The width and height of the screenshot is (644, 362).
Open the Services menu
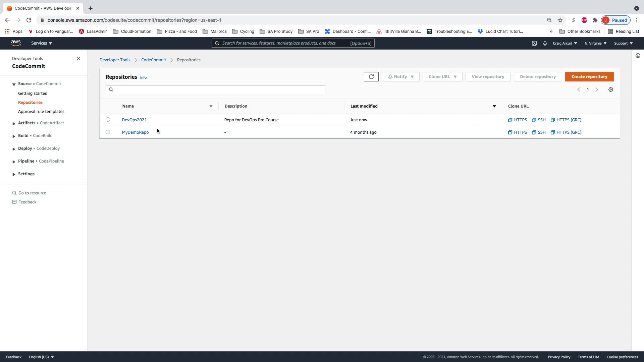tap(42, 43)
